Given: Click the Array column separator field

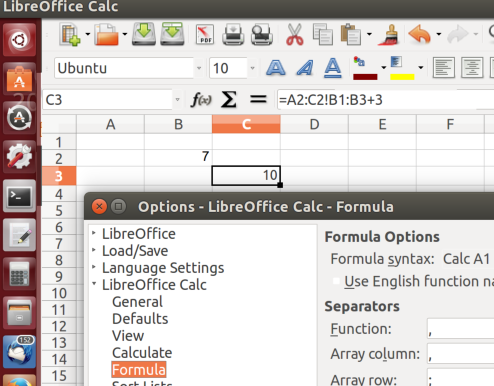Looking at the screenshot, I should click(461, 354).
